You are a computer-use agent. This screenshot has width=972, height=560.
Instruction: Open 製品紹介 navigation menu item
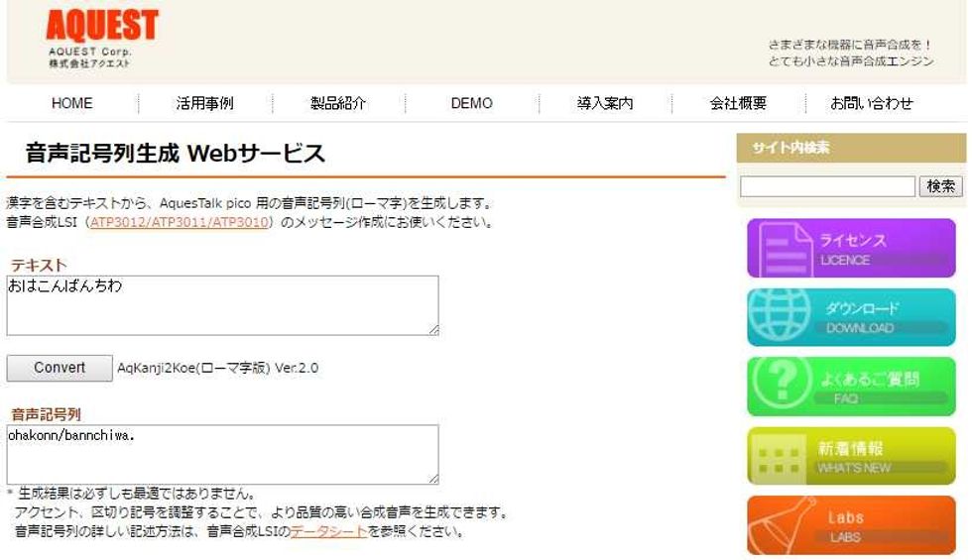(338, 103)
